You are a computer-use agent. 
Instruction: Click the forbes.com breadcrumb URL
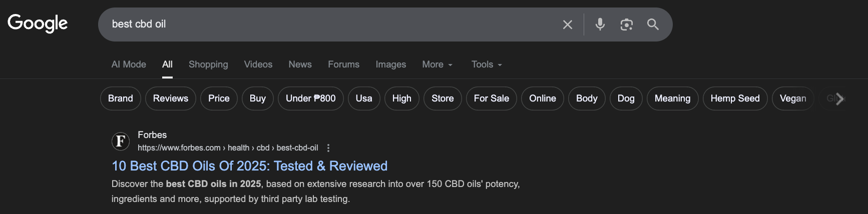click(x=228, y=148)
